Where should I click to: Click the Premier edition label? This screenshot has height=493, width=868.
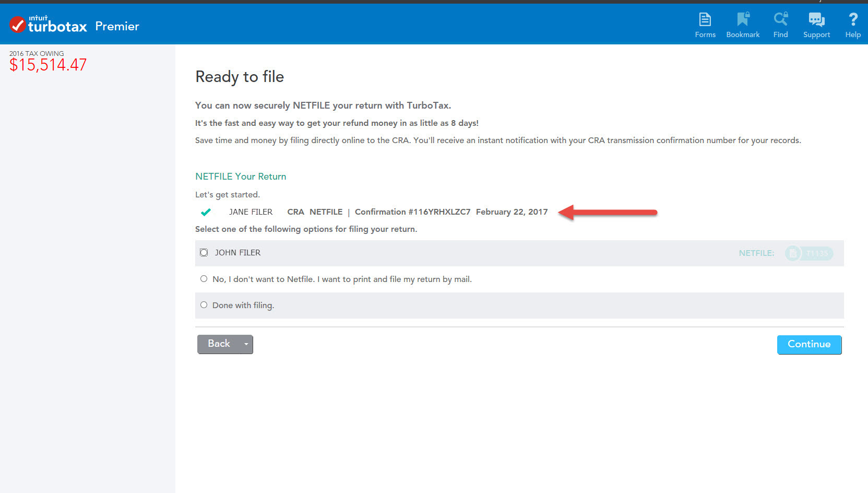pos(117,26)
